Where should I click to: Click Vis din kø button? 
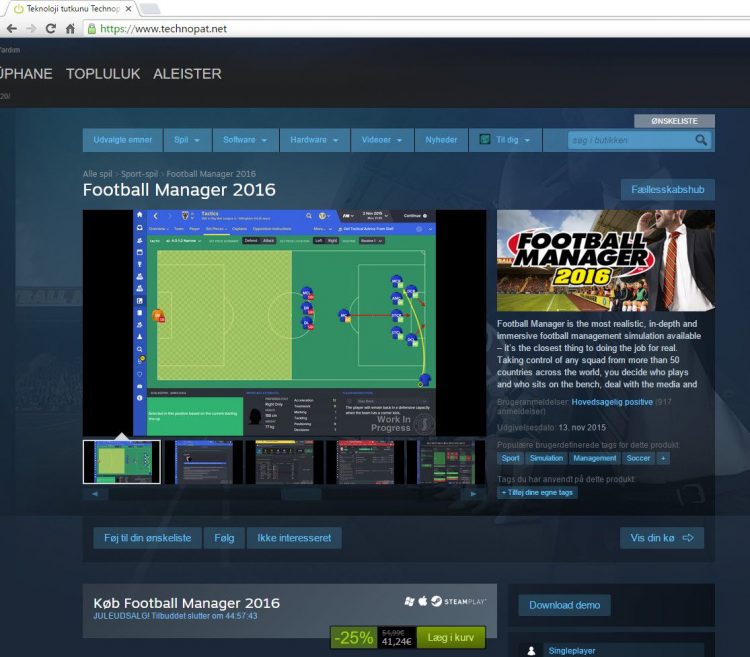point(662,538)
